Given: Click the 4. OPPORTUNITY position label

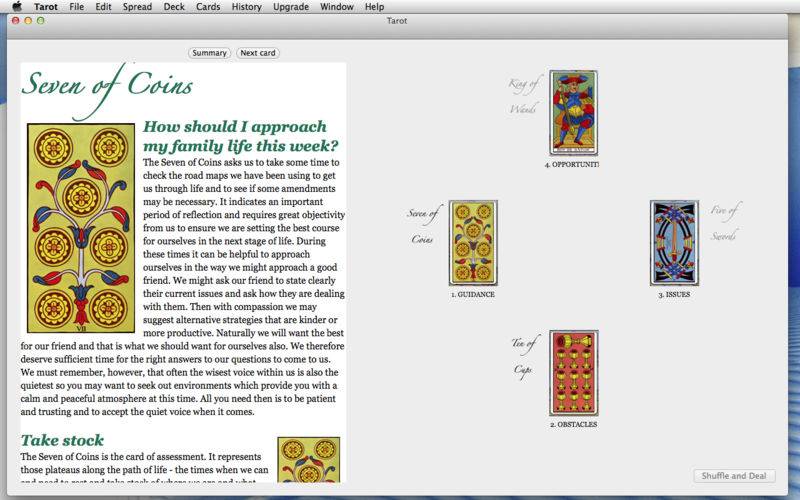Looking at the screenshot, I should point(571,165).
